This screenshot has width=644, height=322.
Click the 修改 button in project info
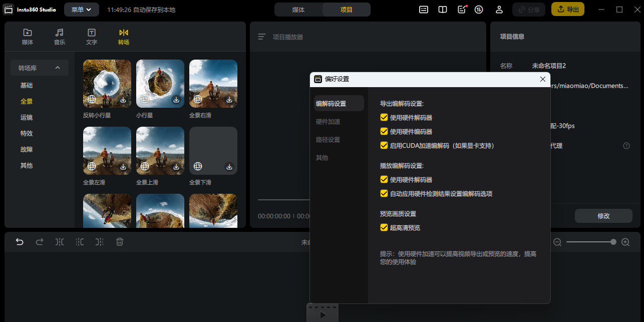pos(603,216)
